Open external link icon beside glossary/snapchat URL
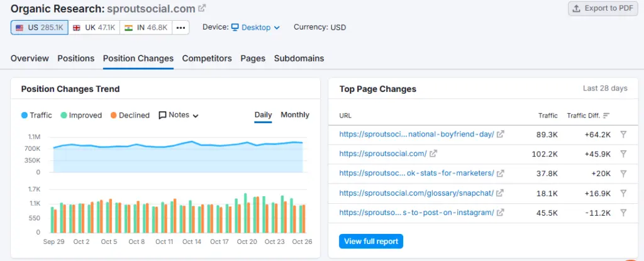Image resolution: width=644 pixels, height=261 pixels. [499, 193]
